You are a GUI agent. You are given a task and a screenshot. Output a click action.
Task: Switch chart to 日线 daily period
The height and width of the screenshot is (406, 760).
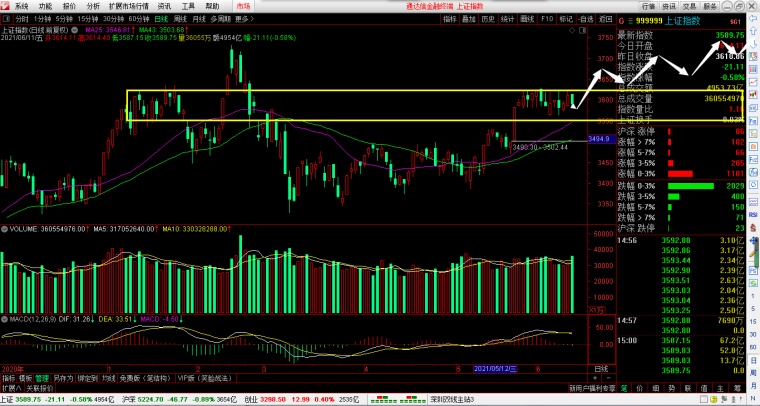160,19
